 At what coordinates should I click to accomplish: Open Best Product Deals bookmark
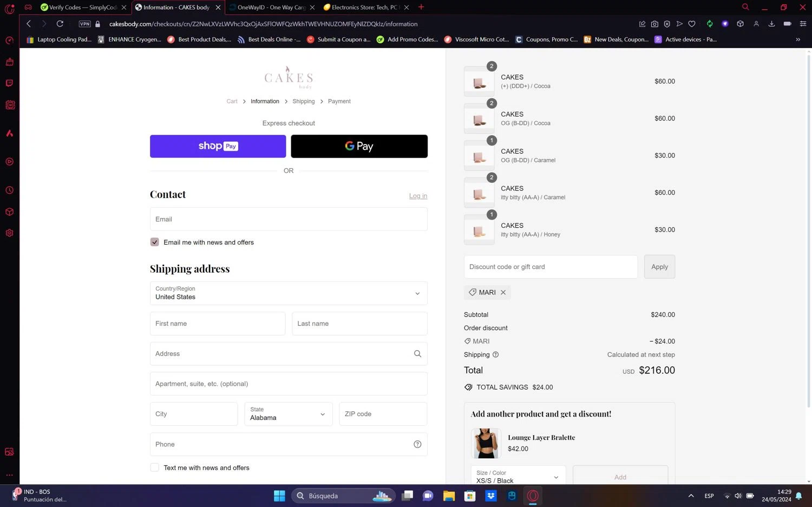(199, 39)
